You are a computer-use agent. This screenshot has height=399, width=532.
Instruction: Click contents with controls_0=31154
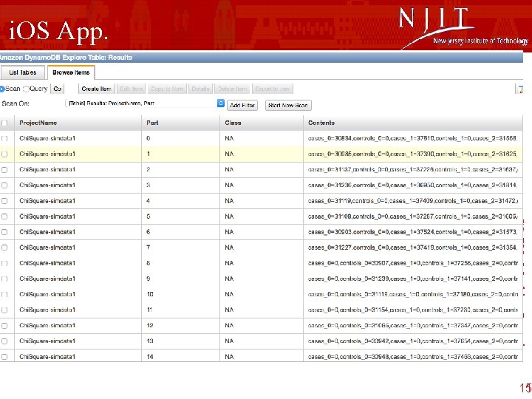(412, 310)
